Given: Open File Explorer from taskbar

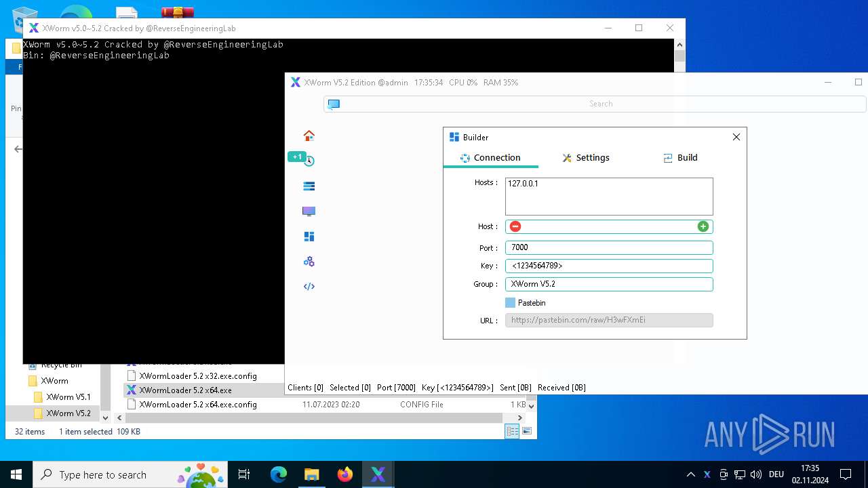Looking at the screenshot, I should 311,474.
